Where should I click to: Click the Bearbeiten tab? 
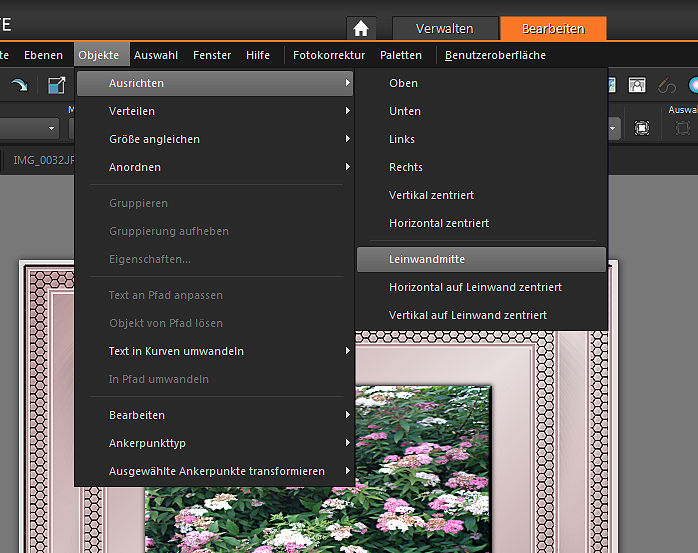click(x=553, y=29)
